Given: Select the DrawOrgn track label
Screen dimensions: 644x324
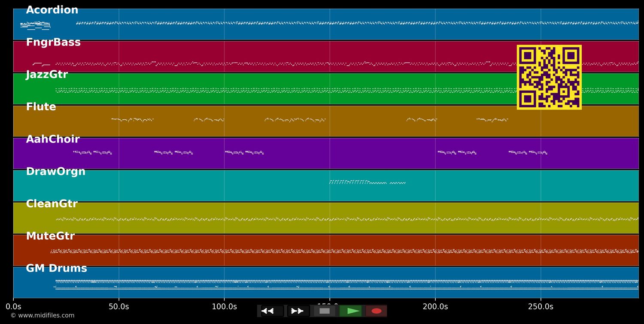Looking at the screenshot, I should coord(56,172).
